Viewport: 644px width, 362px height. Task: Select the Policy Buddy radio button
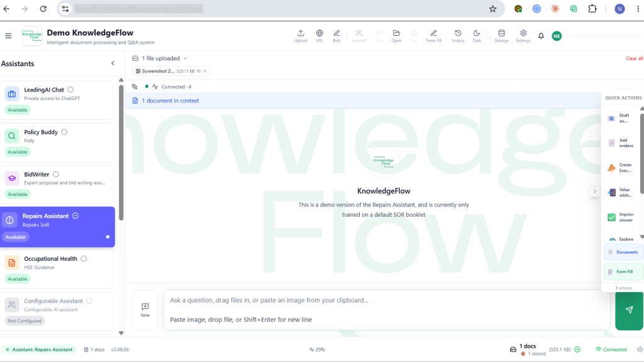(65, 132)
